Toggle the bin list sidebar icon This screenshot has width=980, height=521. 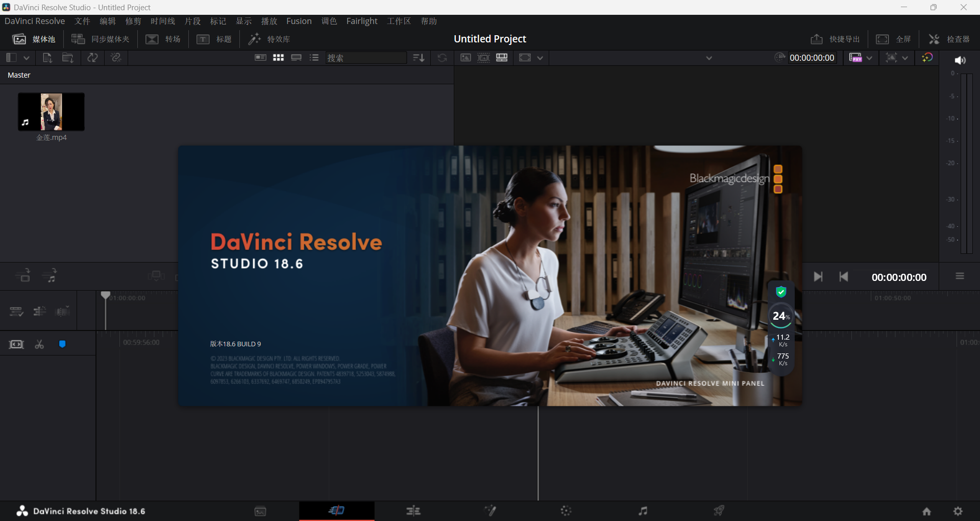pyautogui.click(x=11, y=58)
